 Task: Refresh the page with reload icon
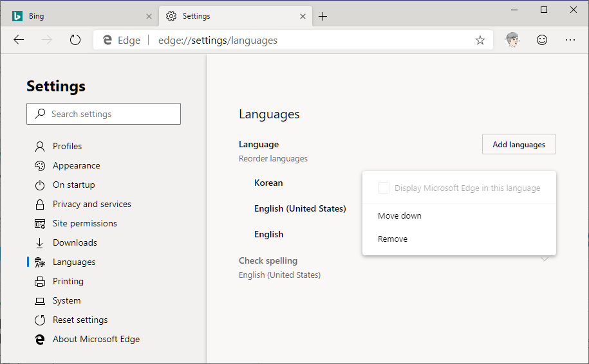pos(75,40)
